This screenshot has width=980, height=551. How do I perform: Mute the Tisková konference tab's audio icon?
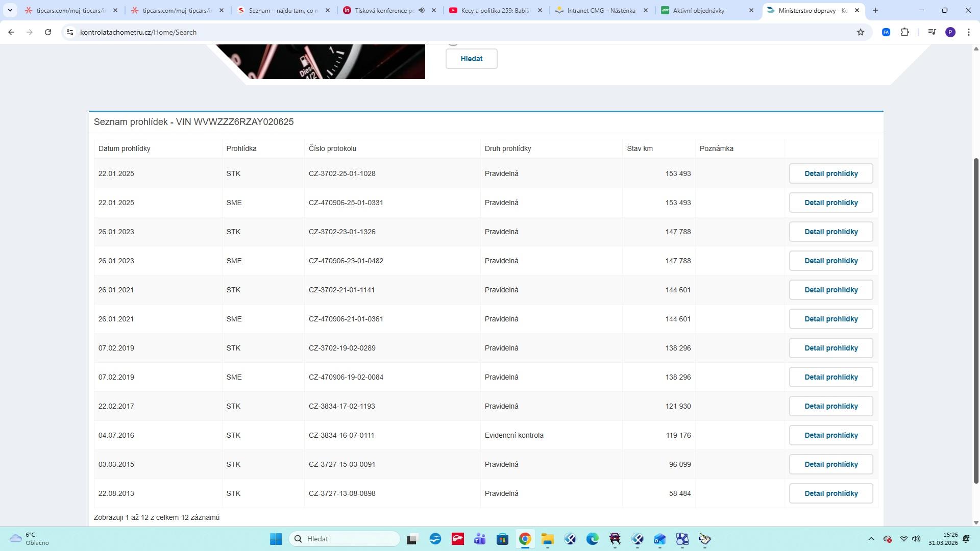[x=422, y=10]
